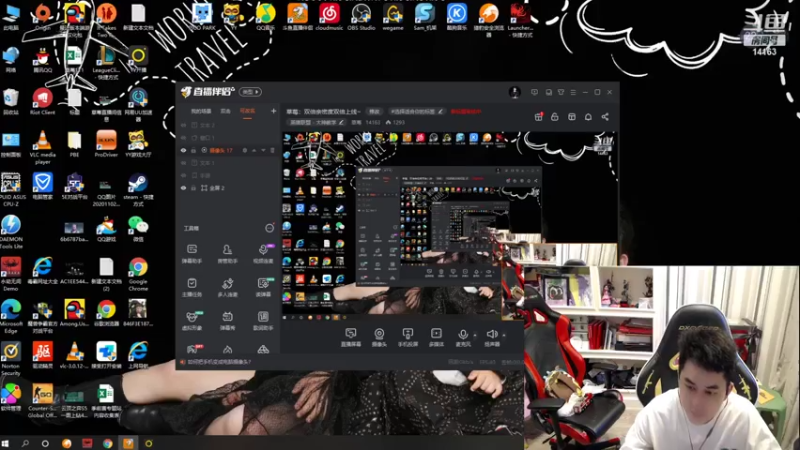Screen dimensions: 800x450
Task: Open OBS Studio desktop shortcut
Action: tap(361, 17)
